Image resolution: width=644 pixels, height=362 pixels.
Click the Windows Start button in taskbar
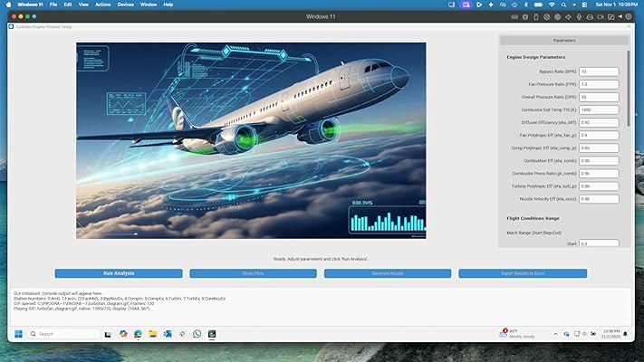pos(16,333)
